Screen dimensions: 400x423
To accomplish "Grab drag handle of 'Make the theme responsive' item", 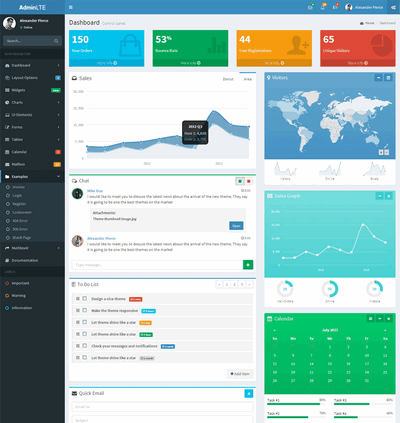I will click(x=77, y=310).
